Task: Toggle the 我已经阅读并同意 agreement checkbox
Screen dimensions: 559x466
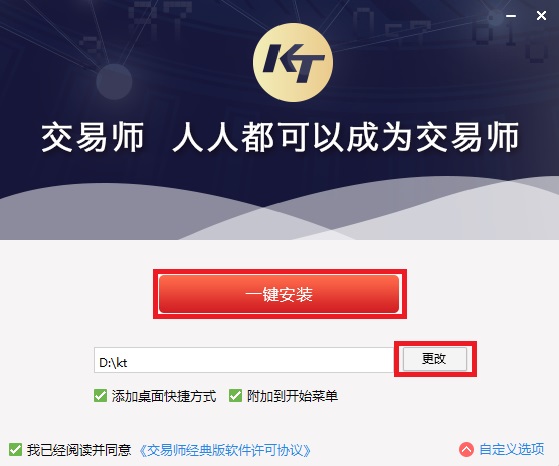Action: 15,450
